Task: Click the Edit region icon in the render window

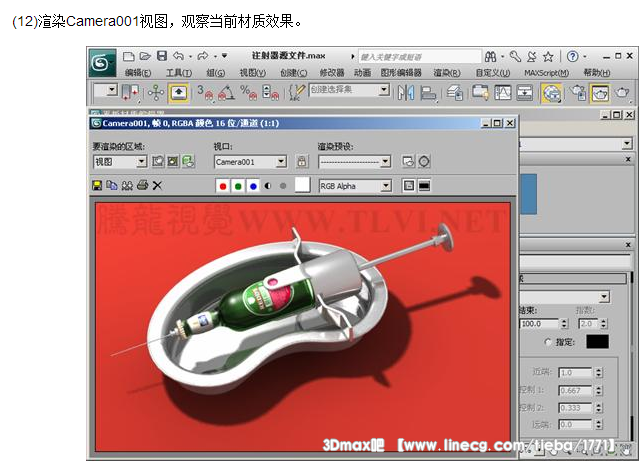Action: click(158, 161)
